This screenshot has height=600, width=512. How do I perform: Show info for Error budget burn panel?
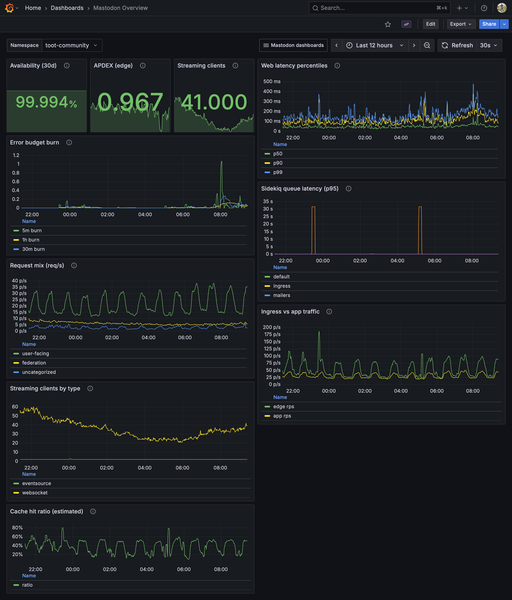pos(69,142)
